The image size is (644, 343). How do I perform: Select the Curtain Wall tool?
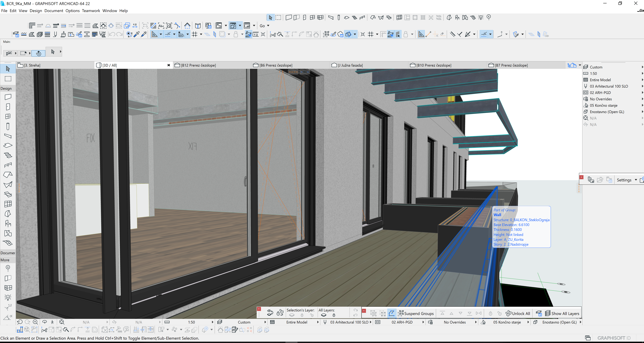8,204
